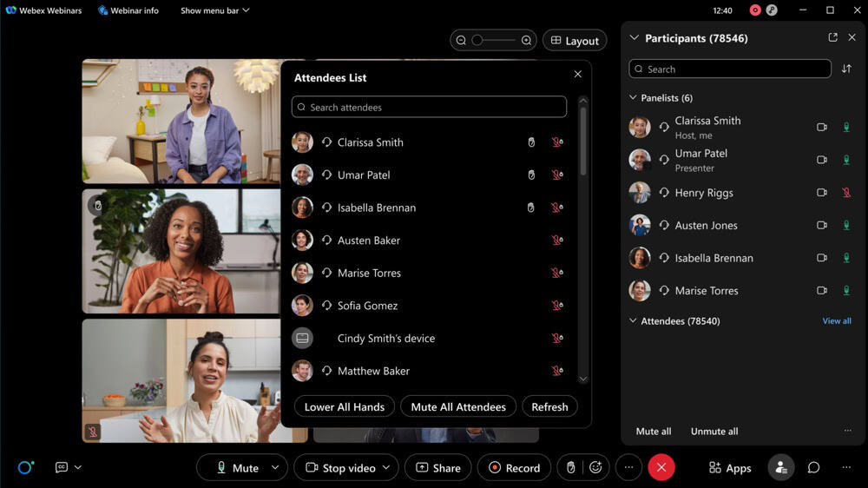Toggle Umar Patel's camera in Participants panel

point(821,160)
